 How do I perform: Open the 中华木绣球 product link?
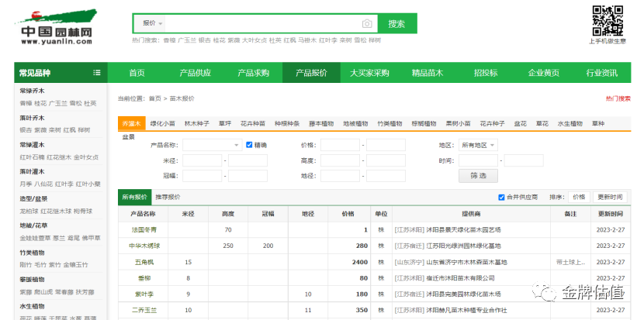click(144, 246)
